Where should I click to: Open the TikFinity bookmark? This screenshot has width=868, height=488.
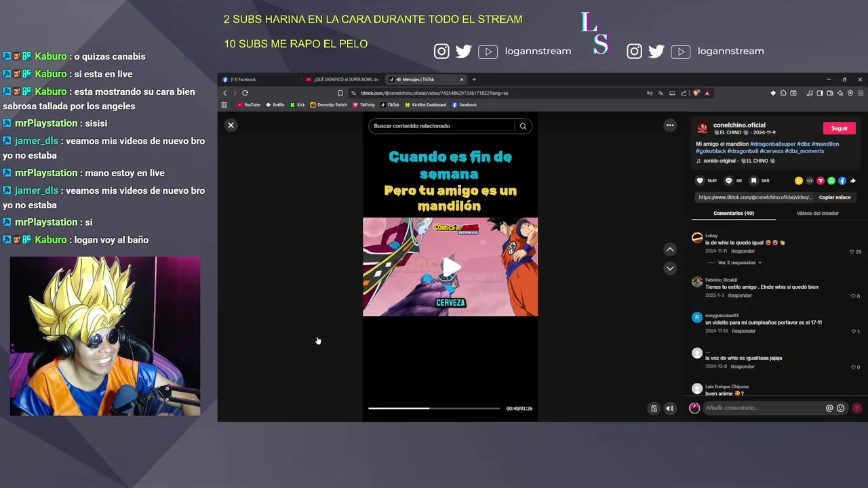[x=363, y=105]
